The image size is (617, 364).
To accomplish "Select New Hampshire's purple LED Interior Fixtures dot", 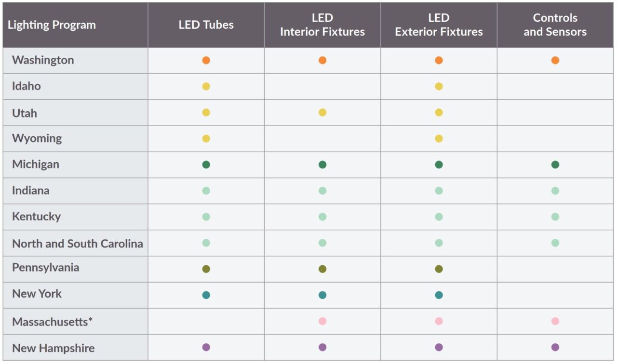I will [322, 347].
